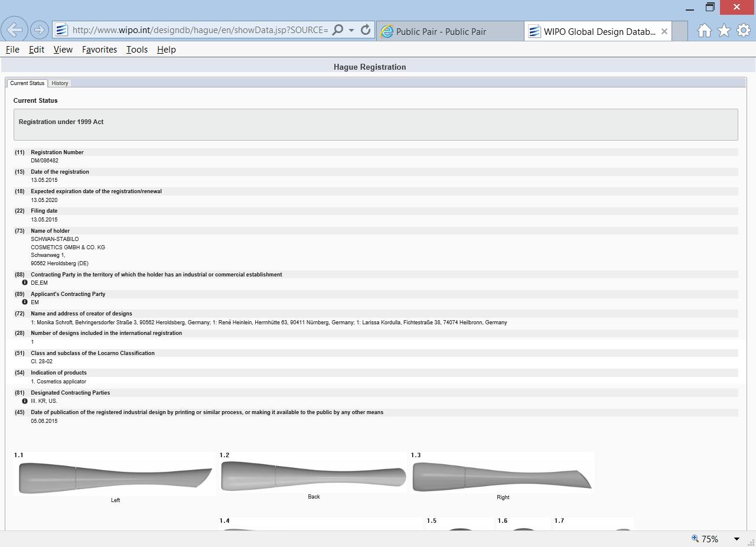Click the Hague Registration heading
The width and height of the screenshot is (756, 547).
pyautogui.click(x=370, y=67)
